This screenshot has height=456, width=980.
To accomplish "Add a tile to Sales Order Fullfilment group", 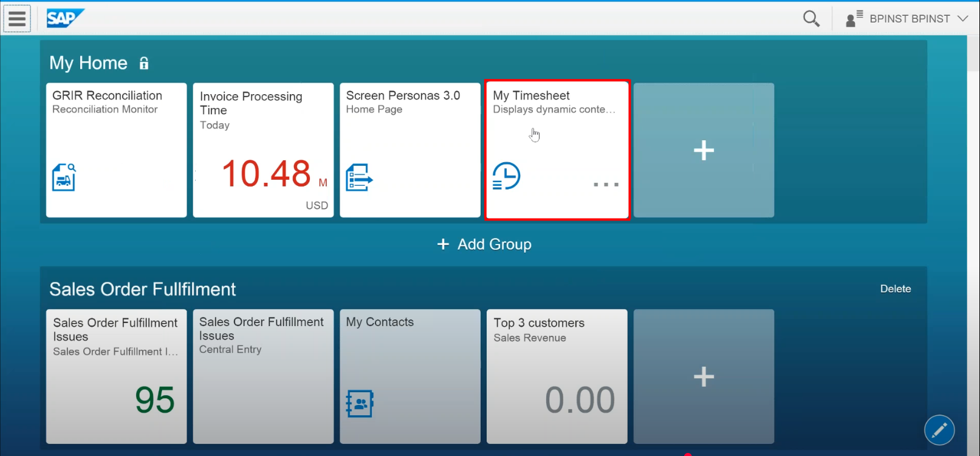I will tap(704, 376).
